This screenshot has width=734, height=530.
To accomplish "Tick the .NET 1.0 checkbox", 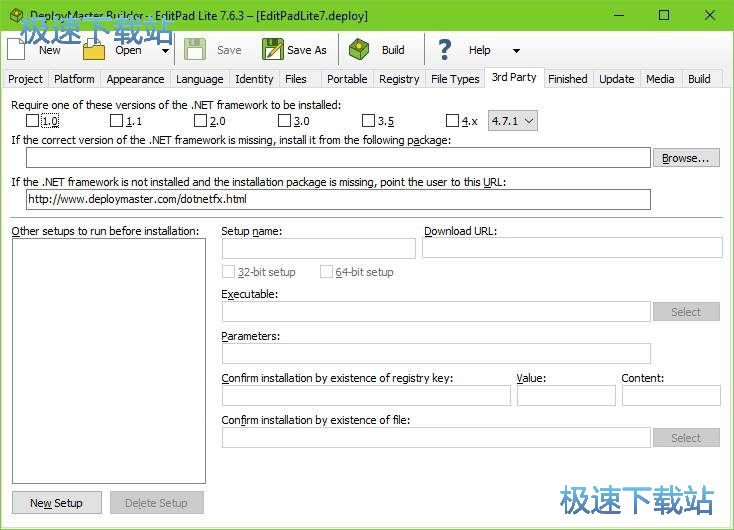I will click(32, 121).
